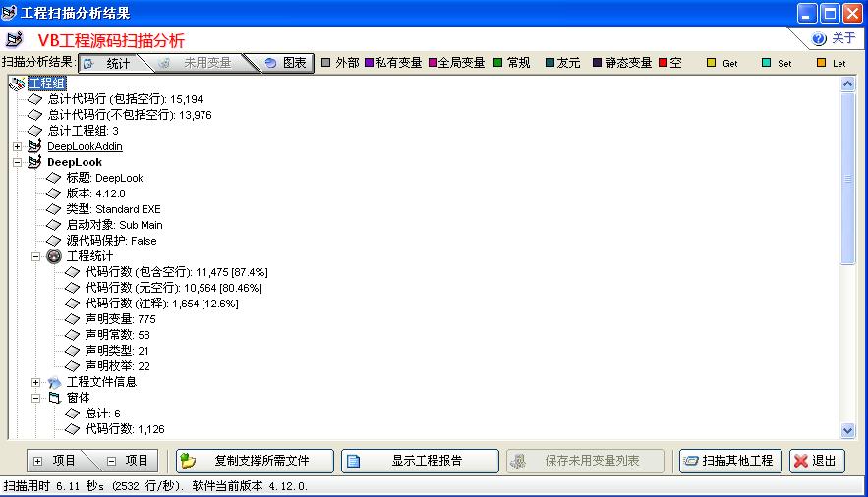Viewport: 868px width, 497px height.
Task: Open the 关于 about link
Action: pos(843,38)
